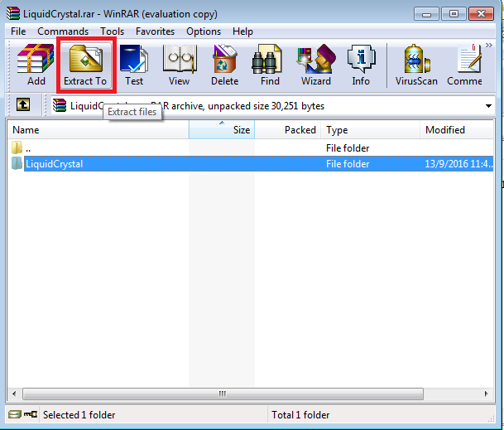The height and width of the screenshot is (430, 504).
Task: Click the '..' parent folder name
Action: click(28, 150)
